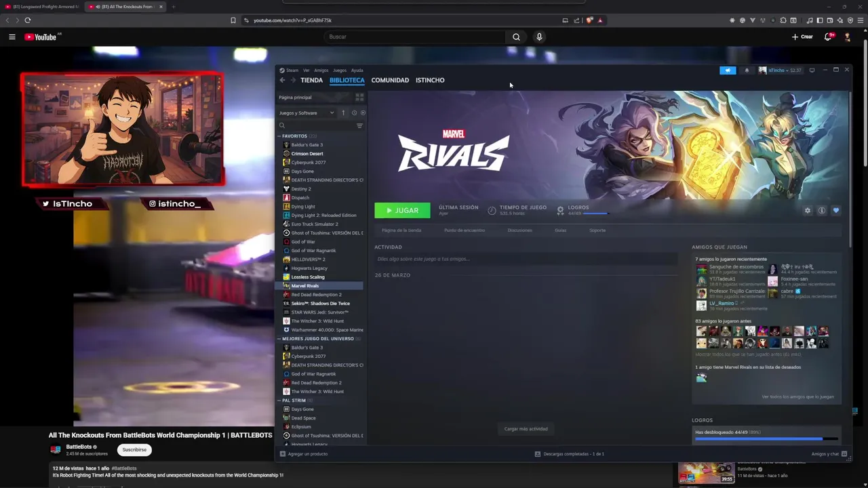
Task: Click the green JUGAR play button
Action: [402, 210]
